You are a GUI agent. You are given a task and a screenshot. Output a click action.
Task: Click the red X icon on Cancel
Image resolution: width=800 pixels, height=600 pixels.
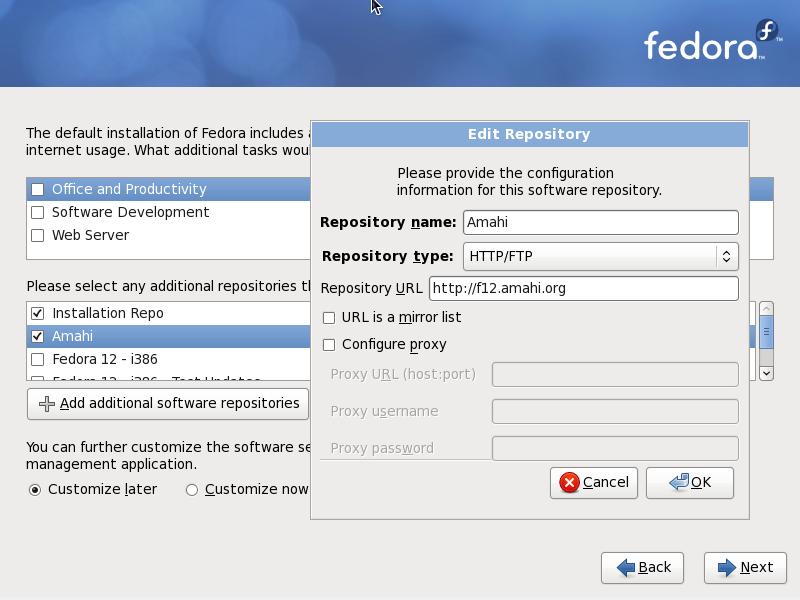pyautogui.click(x=569, y=482)
